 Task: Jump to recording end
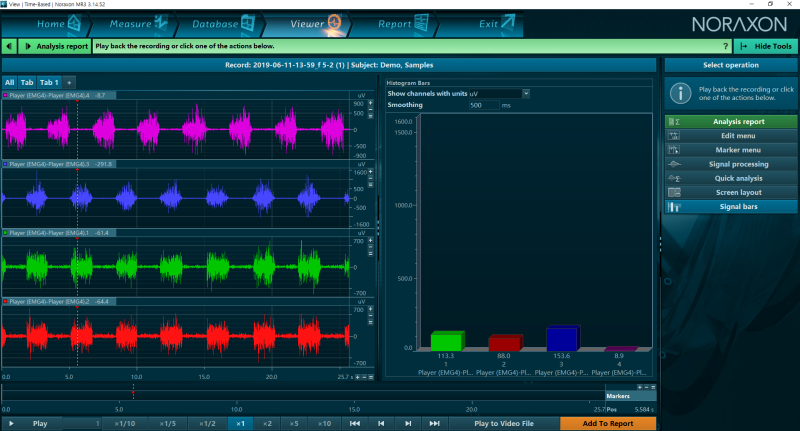[x=434, y=423]
